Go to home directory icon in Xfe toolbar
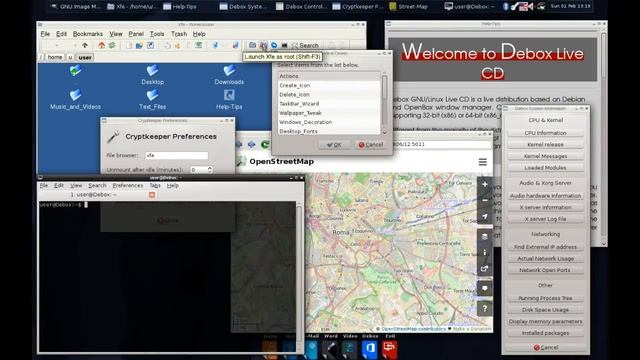The image size is (640, 360). point(101,45)
